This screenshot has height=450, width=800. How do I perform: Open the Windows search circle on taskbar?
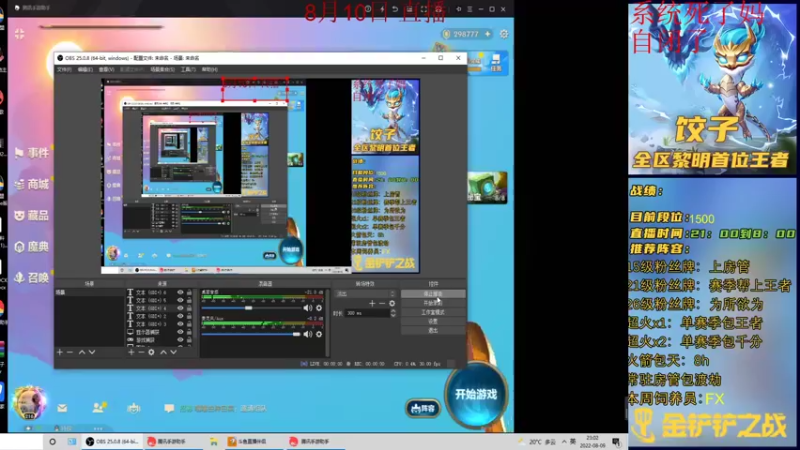tap(53, 441)
